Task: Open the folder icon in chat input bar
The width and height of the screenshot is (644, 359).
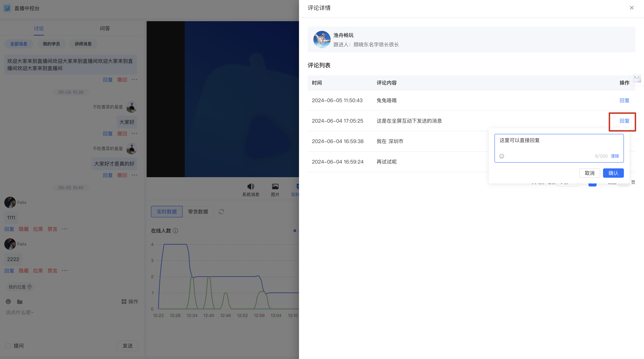Action: pos(20,302)
